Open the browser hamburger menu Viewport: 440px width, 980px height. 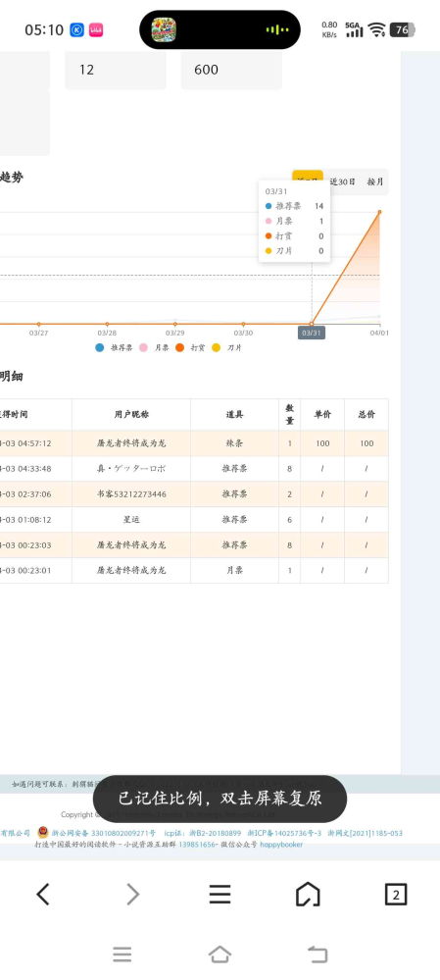click(220, 895)
